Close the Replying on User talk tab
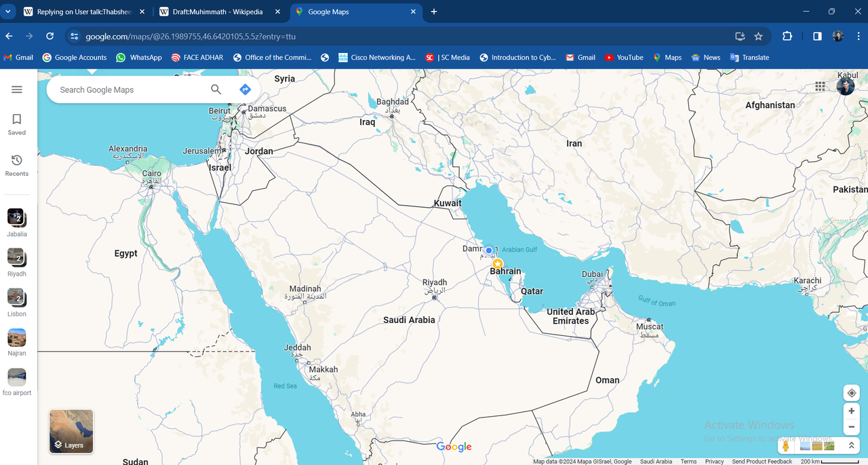This screenshot has height=465, width=868. [142, 12]
